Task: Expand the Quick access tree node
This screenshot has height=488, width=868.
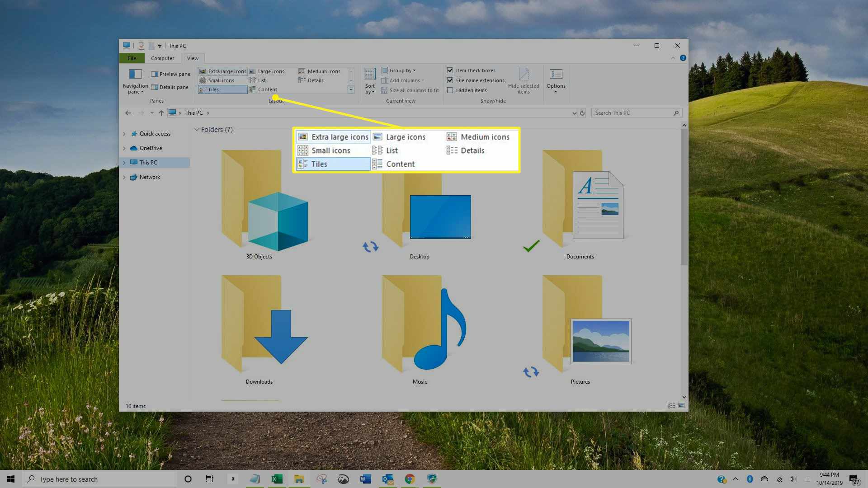Action: pyautogui.click(x=124, y=134)
